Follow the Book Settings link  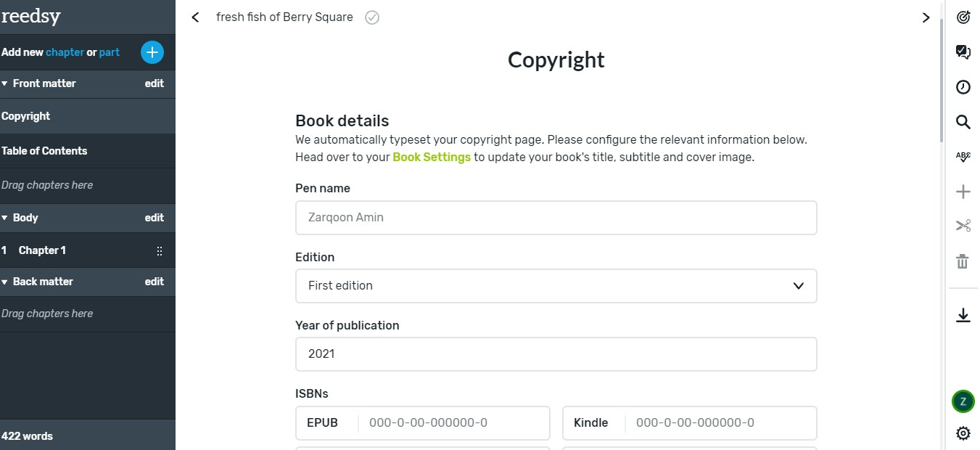point(432,157)
